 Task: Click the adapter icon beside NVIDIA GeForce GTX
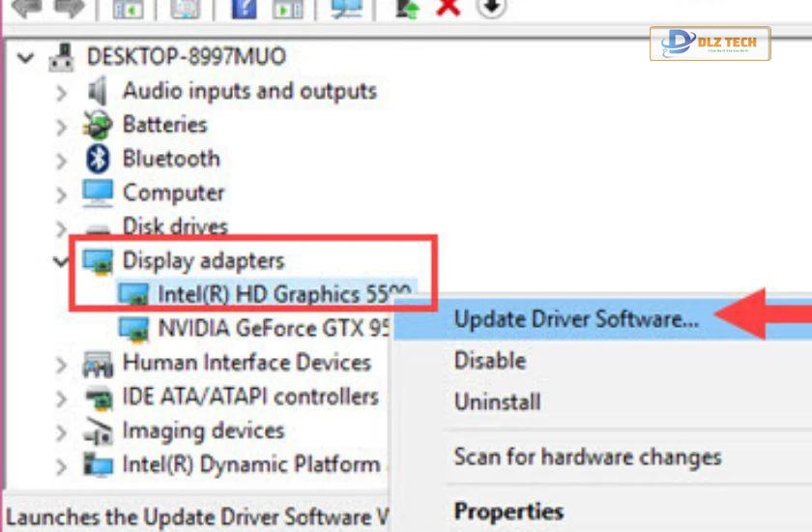click(x=133, y=330)
